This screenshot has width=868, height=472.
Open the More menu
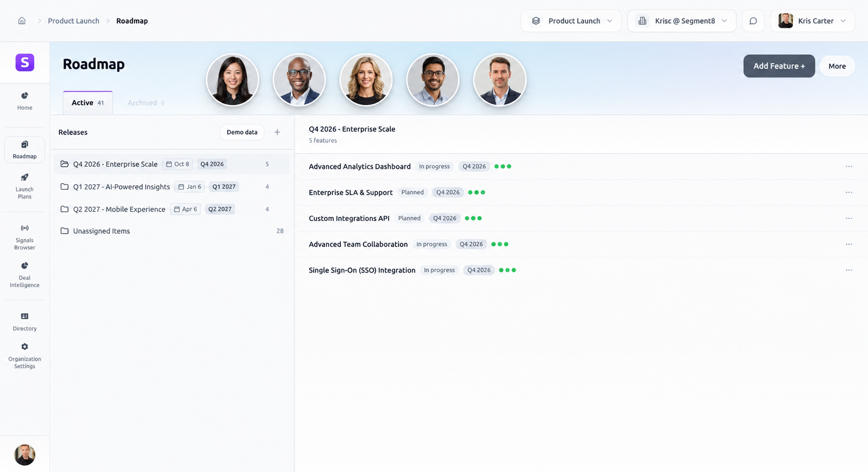tap(837, 66)
